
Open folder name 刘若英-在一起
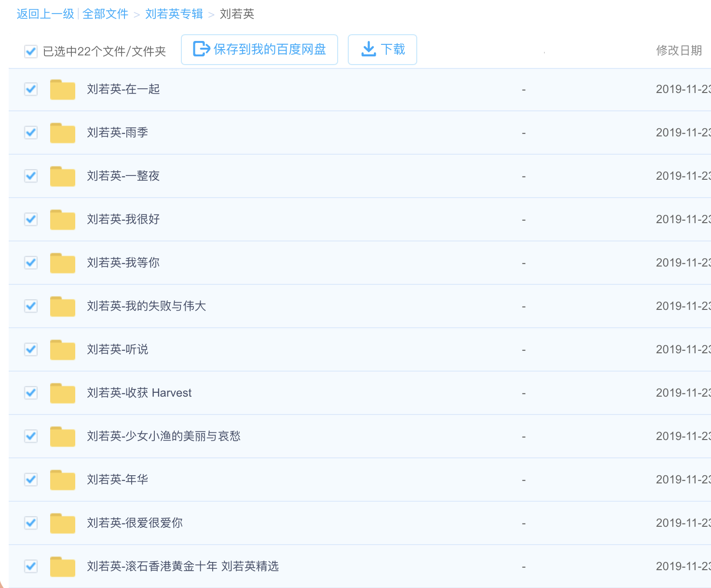(x=123, y=89)
